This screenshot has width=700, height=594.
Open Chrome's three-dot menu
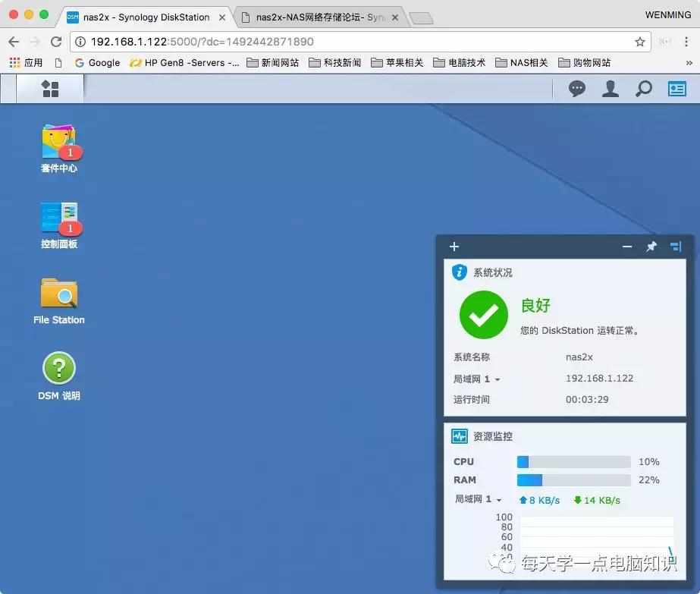point(685,42)
